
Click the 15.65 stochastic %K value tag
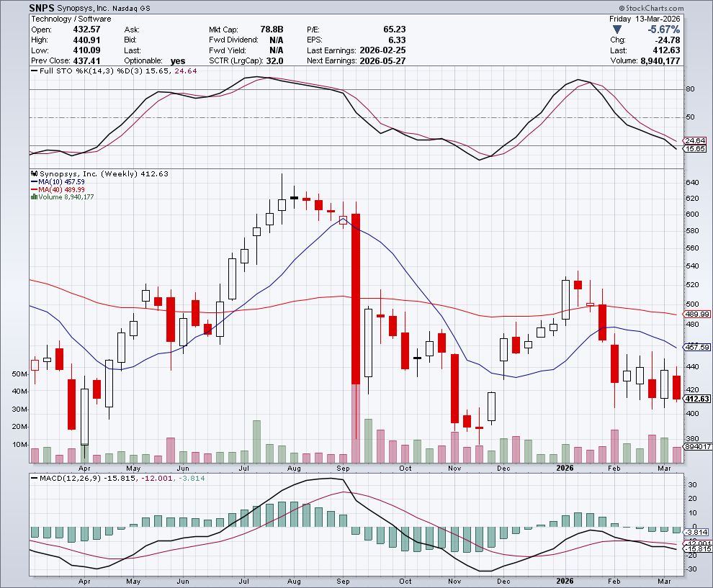pyautogui.click(x=695, y=148)
